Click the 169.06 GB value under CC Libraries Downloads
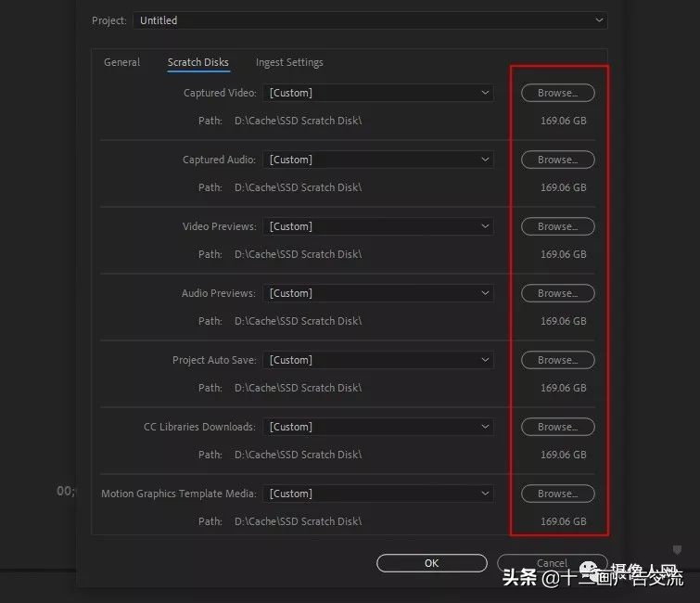The image size is (700, 603). click(564, 455)
